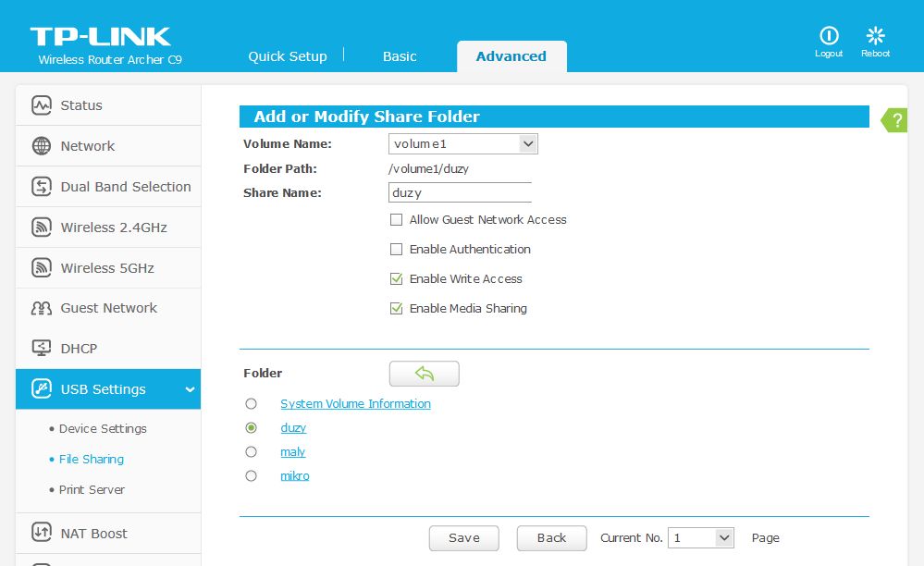Open the green help question mark
924x566 pixels.
(894, 120)
